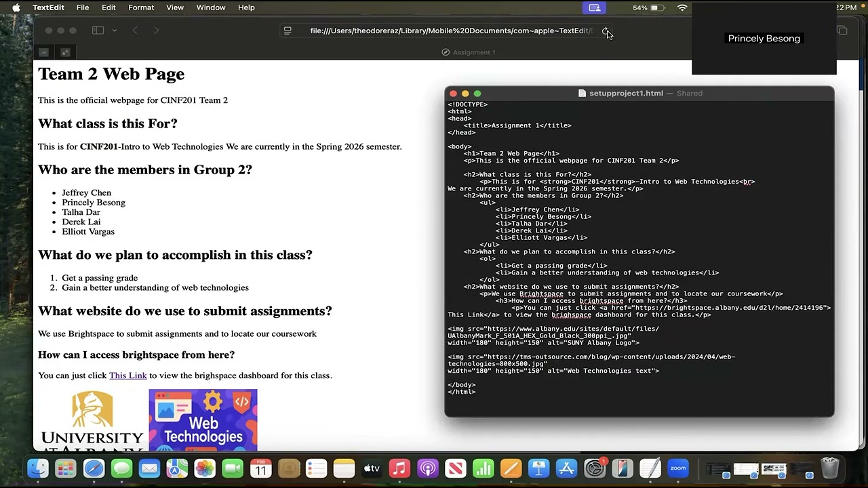Launch FaceTime from the dock

click(x=233, y=468)
